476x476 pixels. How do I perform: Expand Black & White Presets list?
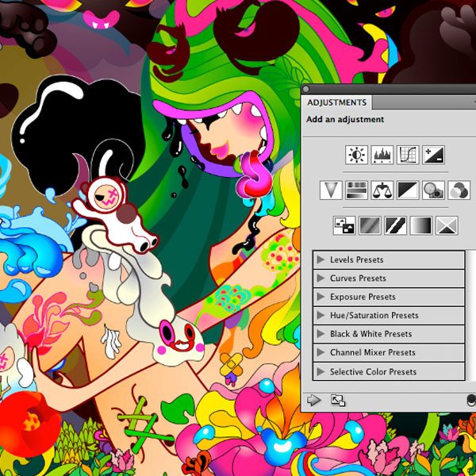tap(321, 334)
